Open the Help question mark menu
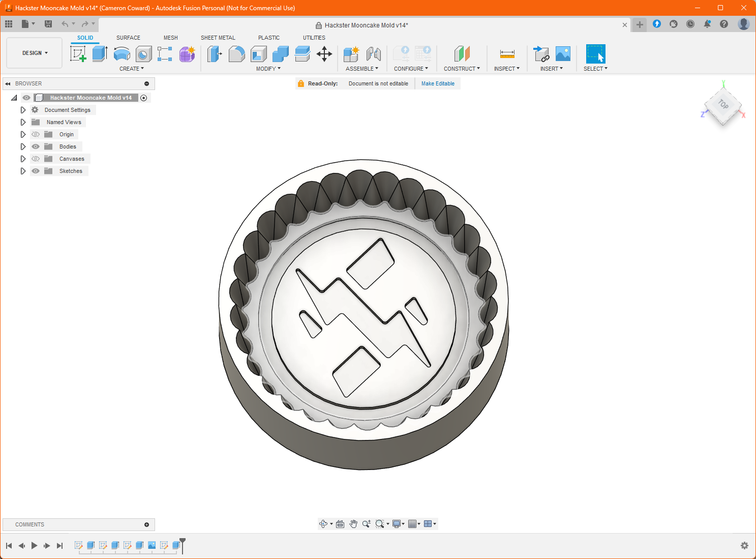 coord(724,24)
